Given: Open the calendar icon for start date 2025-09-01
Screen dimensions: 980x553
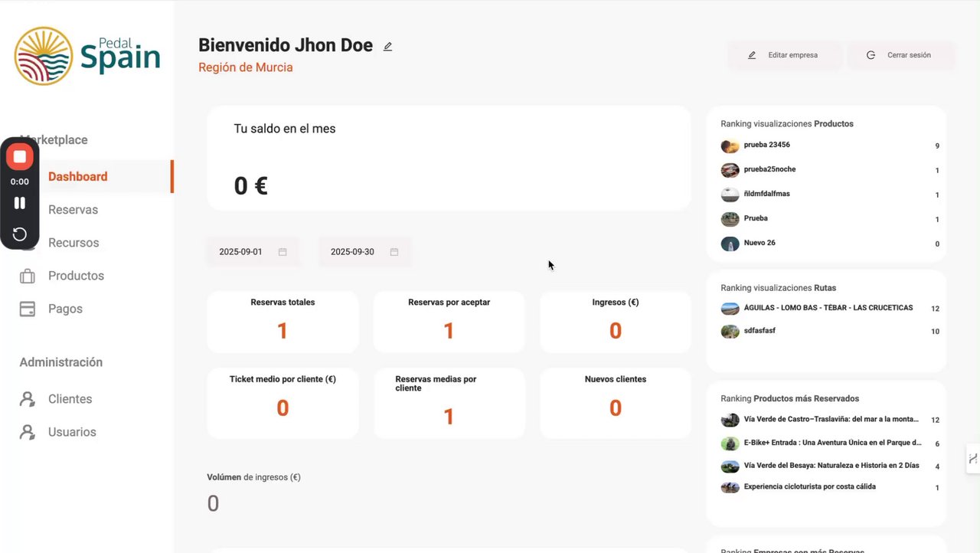Looking at the screenshot, I should pyautogui.click(x=283, y=252).
